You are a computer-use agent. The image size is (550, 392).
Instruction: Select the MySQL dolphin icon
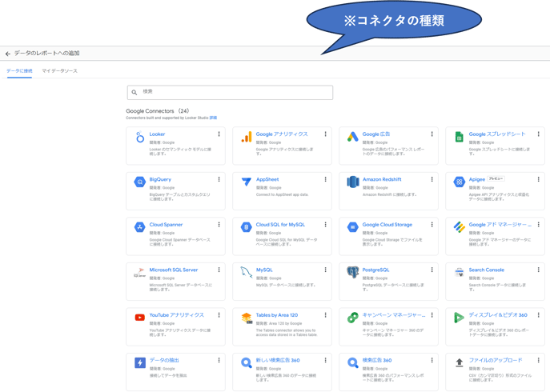click(247, 273)
